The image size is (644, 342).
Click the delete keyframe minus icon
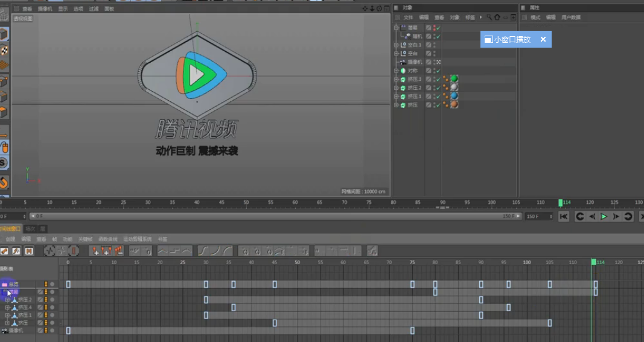pyautogui.click(x=118, y=251)
